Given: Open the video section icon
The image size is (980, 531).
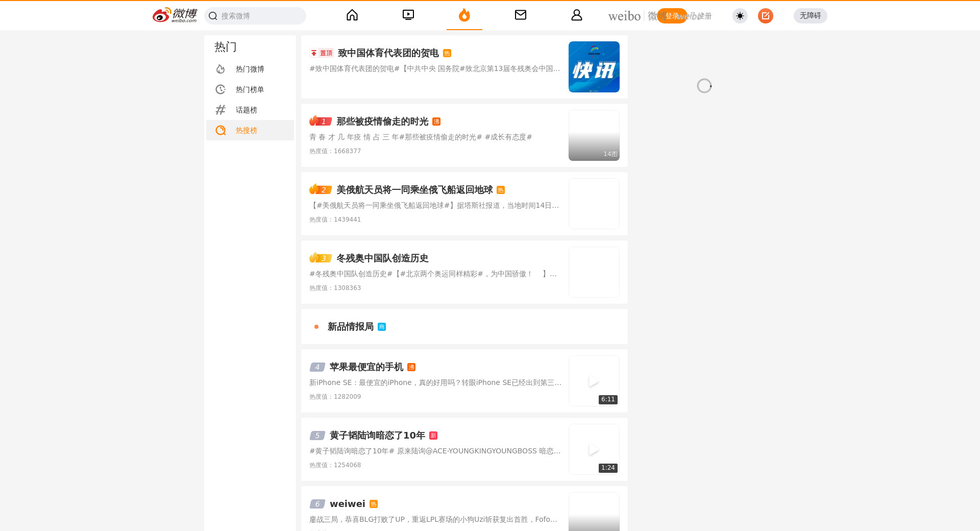Looking at the screenshot, I should coord(408,15).
